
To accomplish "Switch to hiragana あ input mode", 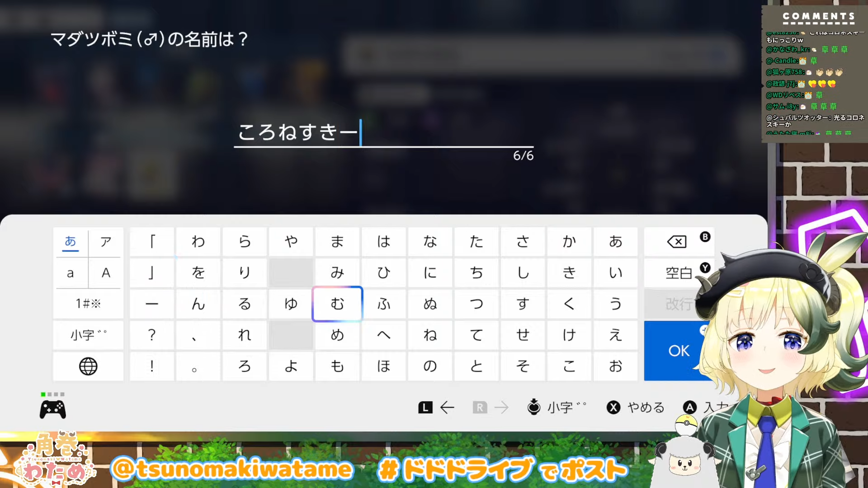I will [x=71, y=242].
